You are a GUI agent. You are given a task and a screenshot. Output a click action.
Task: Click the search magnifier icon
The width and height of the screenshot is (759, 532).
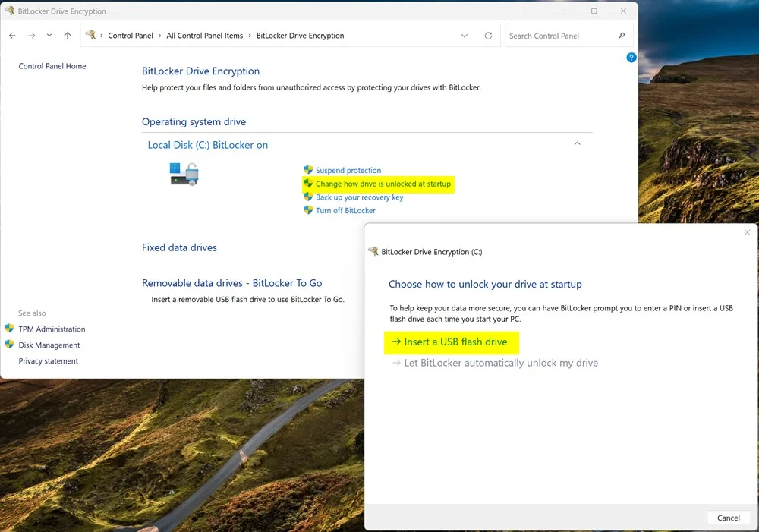point(622,36)
